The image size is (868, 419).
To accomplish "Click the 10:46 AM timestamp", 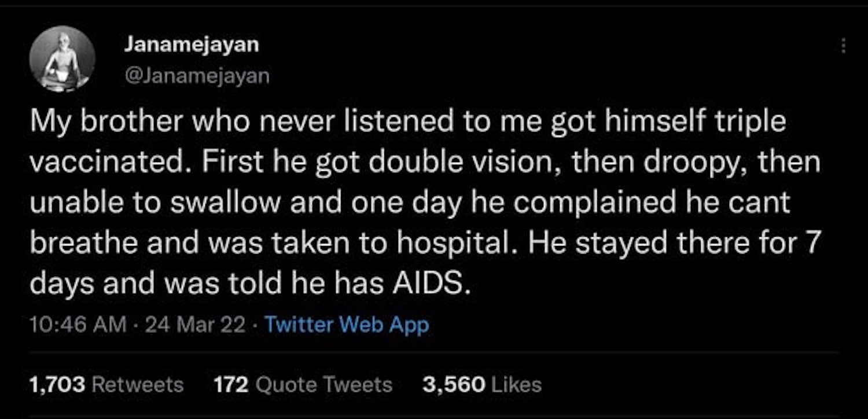I will click(78, 325).
